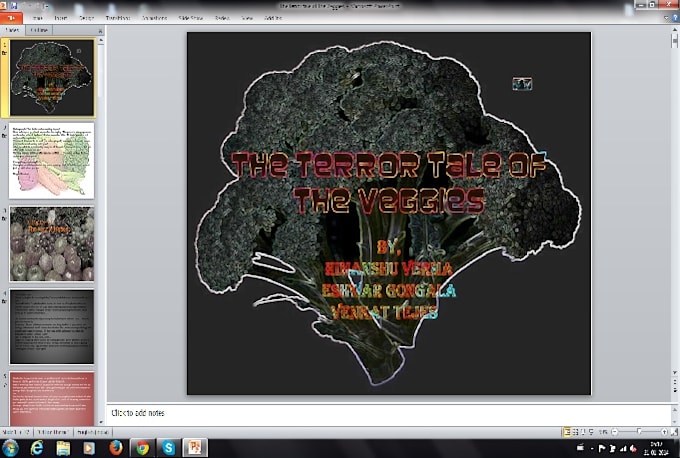This screenshot has height=458, width=680.
Task: Open the Windows Start menu
Action: (10, 448)
